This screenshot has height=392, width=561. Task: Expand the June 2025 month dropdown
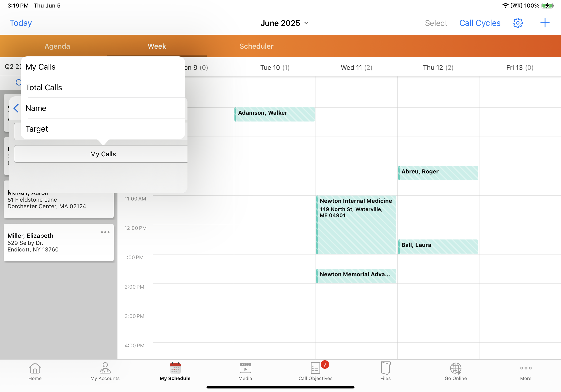284,23
